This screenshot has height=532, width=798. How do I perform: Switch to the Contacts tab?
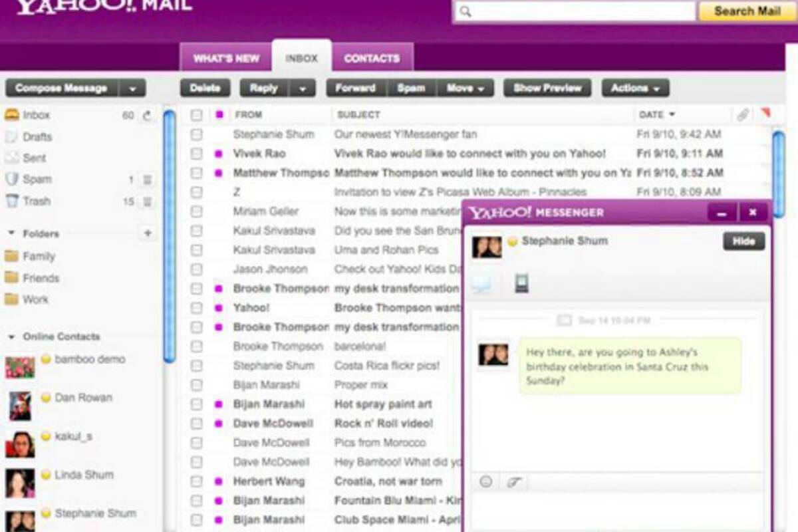point(372,58)
